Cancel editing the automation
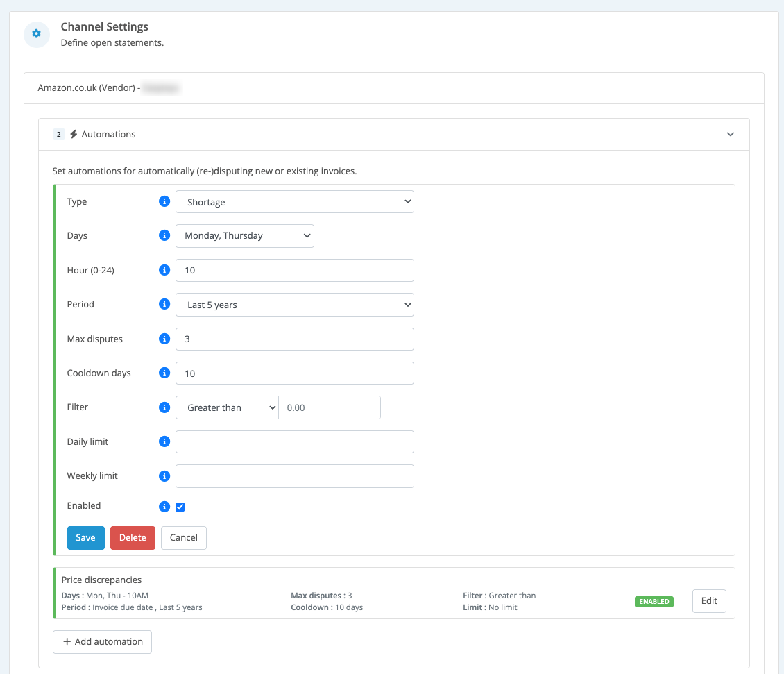This screenshot has height=674, width=784. [183, 537]
